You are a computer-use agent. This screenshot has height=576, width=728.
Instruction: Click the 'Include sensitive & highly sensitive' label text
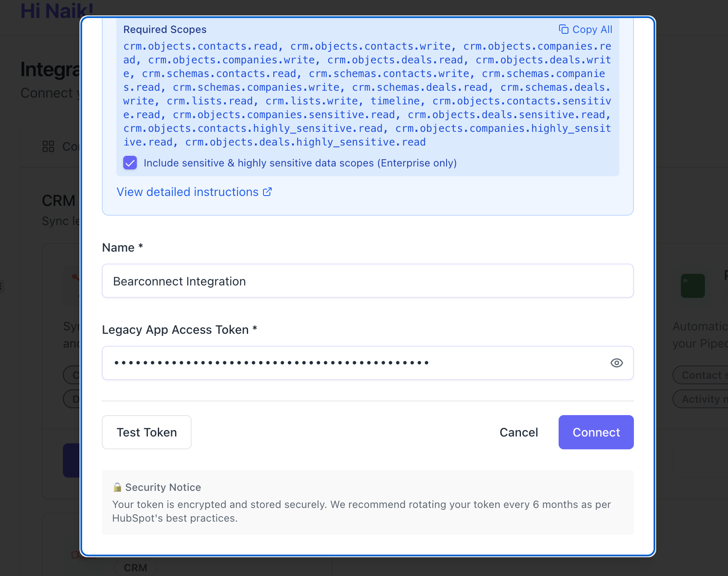(x=300, y=163)
